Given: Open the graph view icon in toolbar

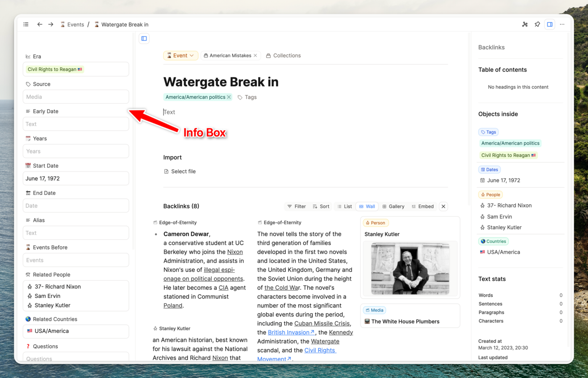Looking at the screenshot, I should point(525,24).
